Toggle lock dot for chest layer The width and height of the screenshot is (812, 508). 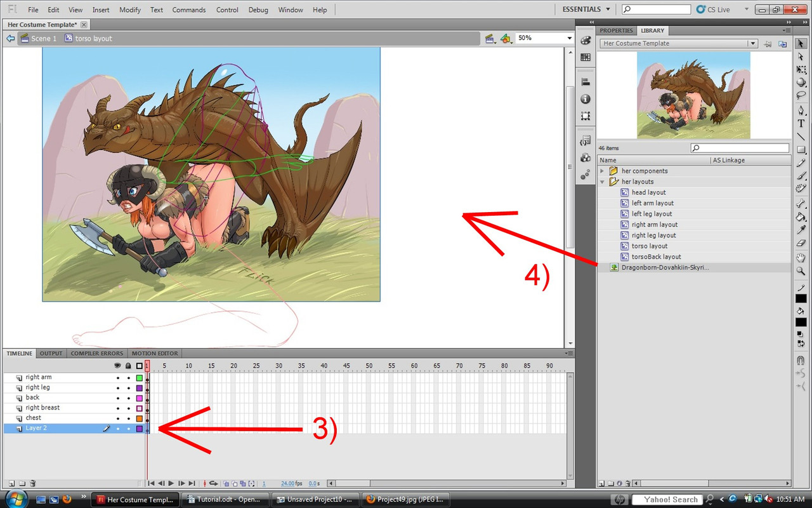[x=128, y=418]
